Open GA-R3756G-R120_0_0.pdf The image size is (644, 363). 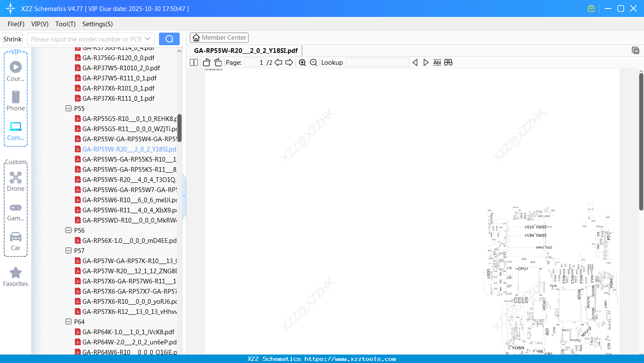click(118, 58)
